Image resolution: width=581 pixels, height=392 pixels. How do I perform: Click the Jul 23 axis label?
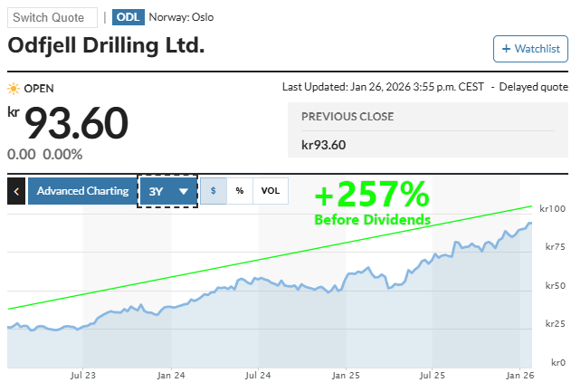[83, 376]
